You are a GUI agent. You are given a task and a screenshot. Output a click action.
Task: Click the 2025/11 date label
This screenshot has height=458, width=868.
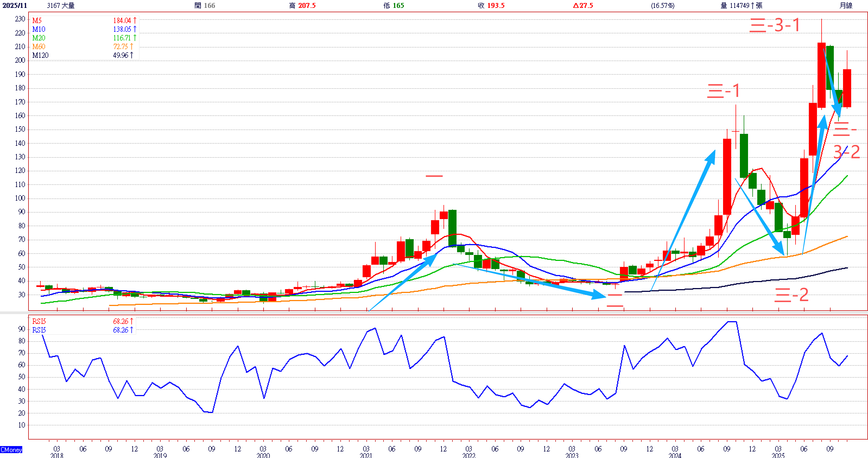(15, 5)
